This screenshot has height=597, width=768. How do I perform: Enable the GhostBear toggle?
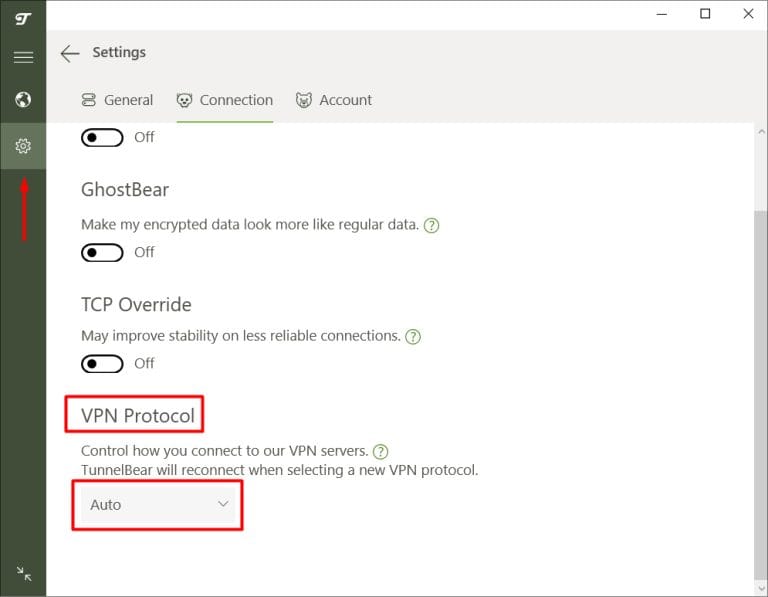coord(102,252)
